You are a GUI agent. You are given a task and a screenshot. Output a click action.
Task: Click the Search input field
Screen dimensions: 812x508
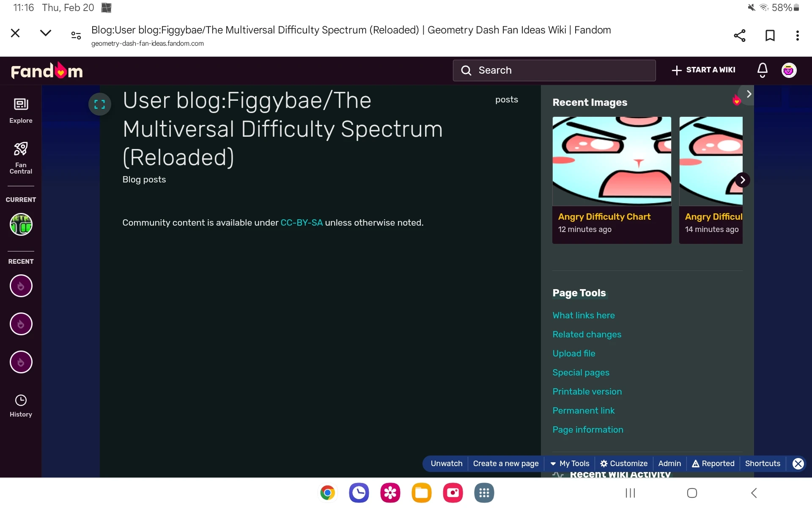click(554, 70)
